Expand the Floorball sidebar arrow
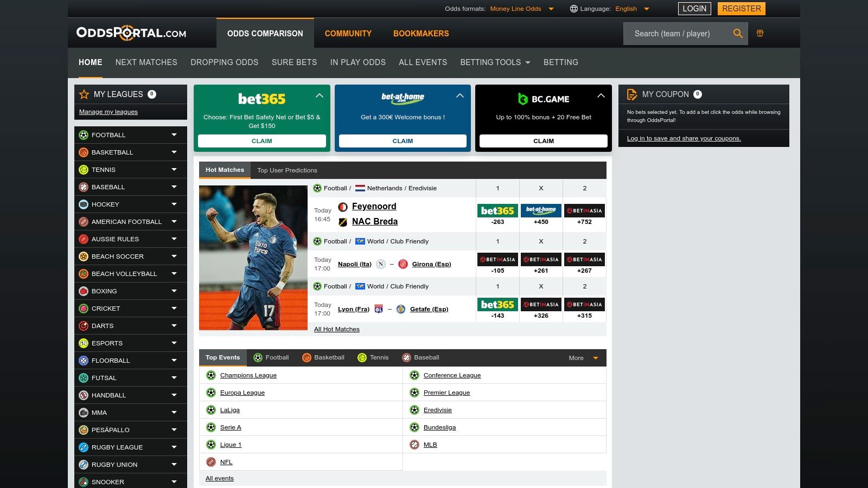 pos(174,361)
